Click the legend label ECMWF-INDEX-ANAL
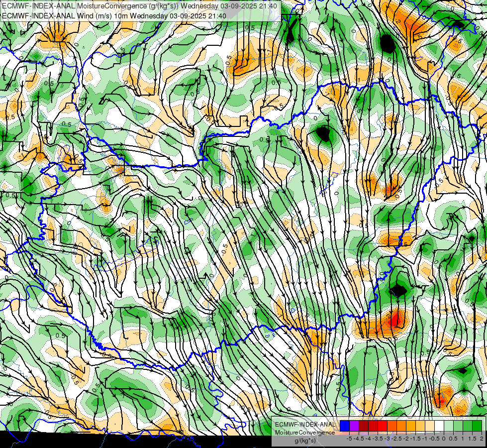The height and width of the screenshot is (448, 487). 305,425
